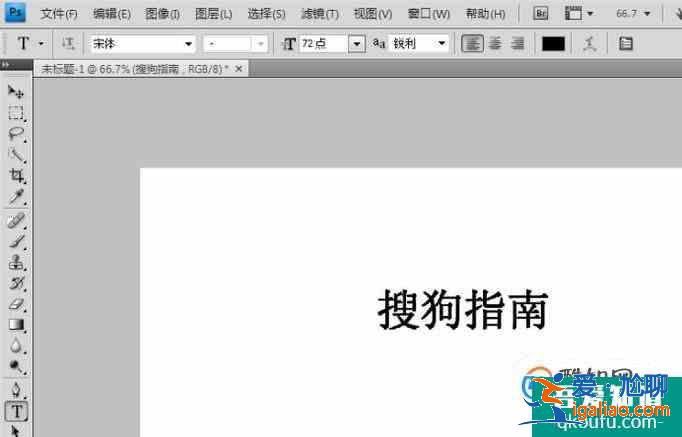The width and height of the screenshot is (682, 437).
Task: Open the 滤镜(T) menu
Action: (320, 14)
